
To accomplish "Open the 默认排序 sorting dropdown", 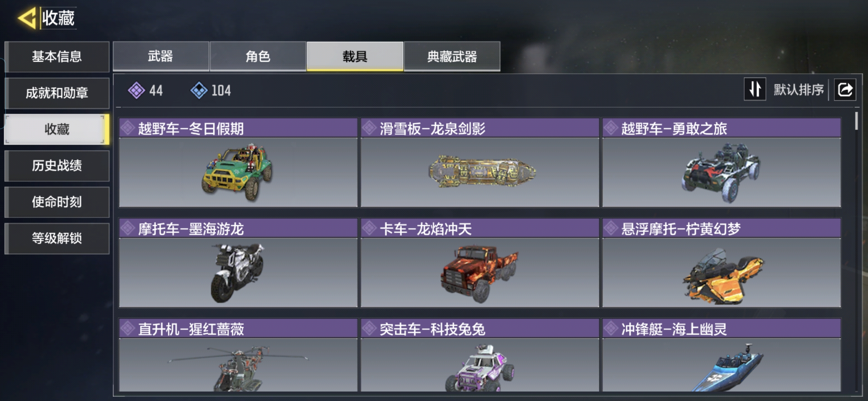I will (798, 89).
